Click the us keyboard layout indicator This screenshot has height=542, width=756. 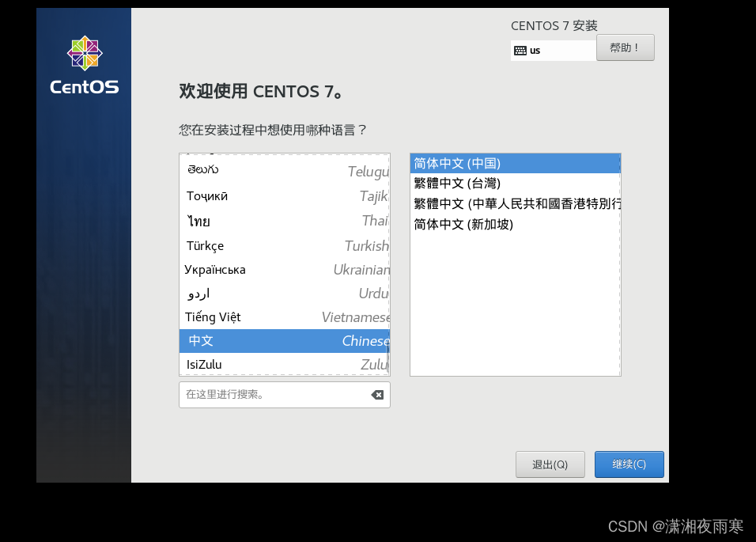coord(553,51)
